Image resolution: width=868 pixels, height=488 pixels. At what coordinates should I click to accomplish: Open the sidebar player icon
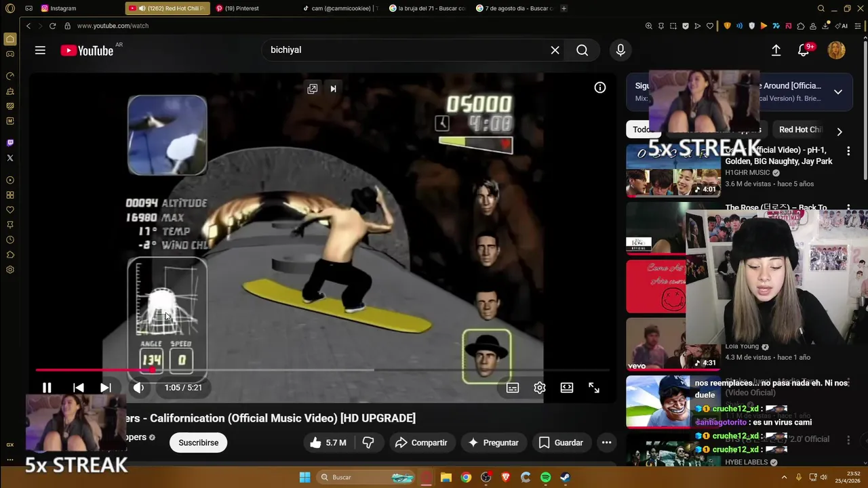tap(10, 180)
